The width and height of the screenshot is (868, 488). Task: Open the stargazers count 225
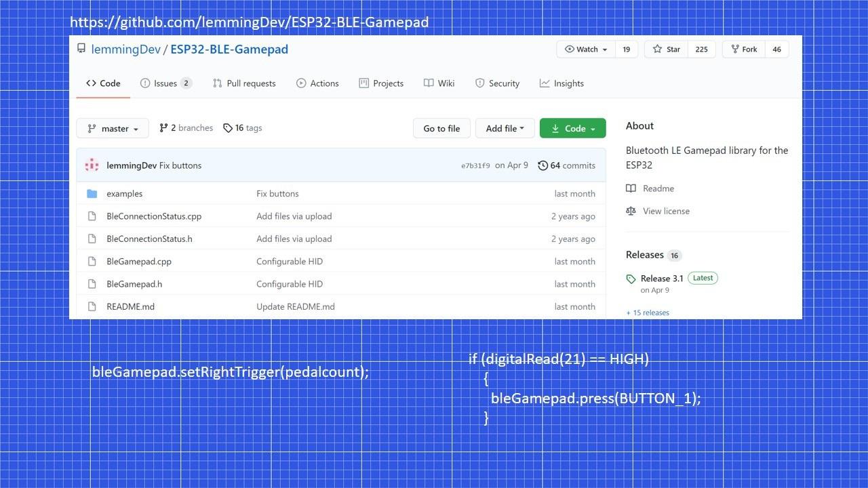click(x=702, y=49)
